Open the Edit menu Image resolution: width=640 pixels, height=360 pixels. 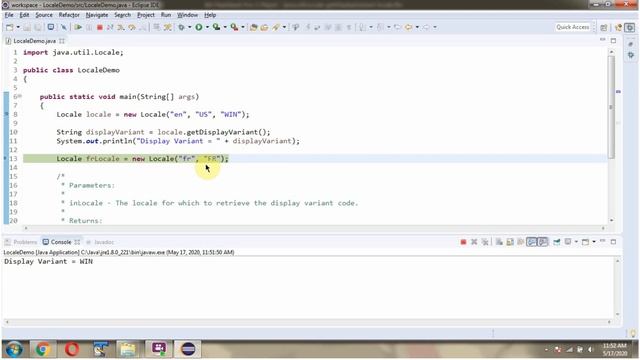(24, 15)
